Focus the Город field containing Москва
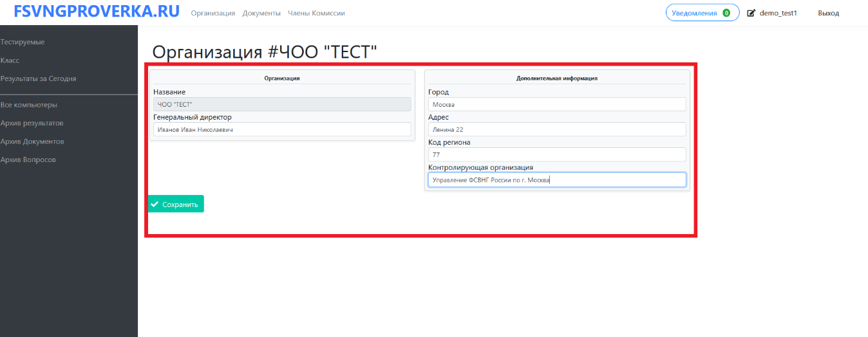Image resolution: width=868 pixels, height=337 pixels. [557, 104]
